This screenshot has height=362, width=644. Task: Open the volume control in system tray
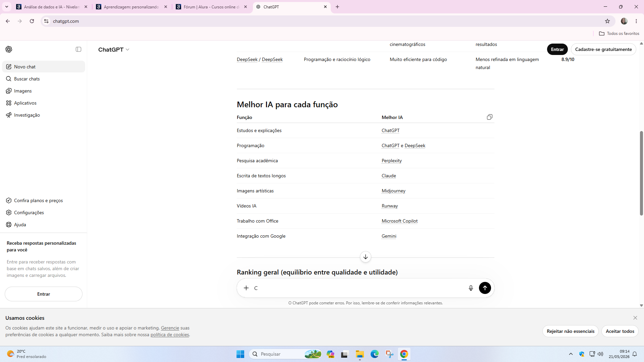(x=600, y=354)
